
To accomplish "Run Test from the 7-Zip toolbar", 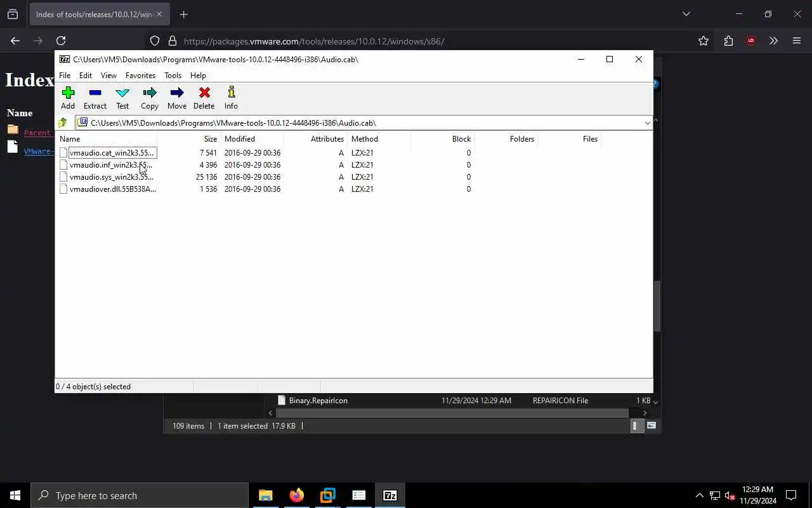I will (122, 98).
